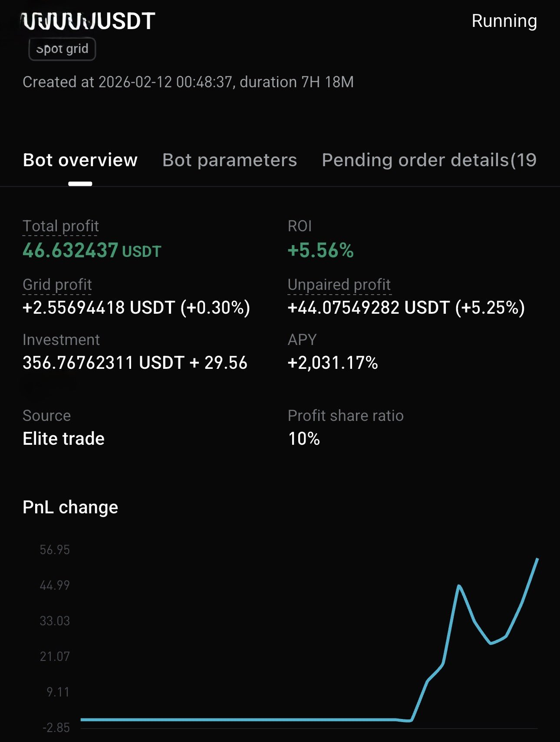
Task: Tap the Elite trade source
Action: pos(63,439)
